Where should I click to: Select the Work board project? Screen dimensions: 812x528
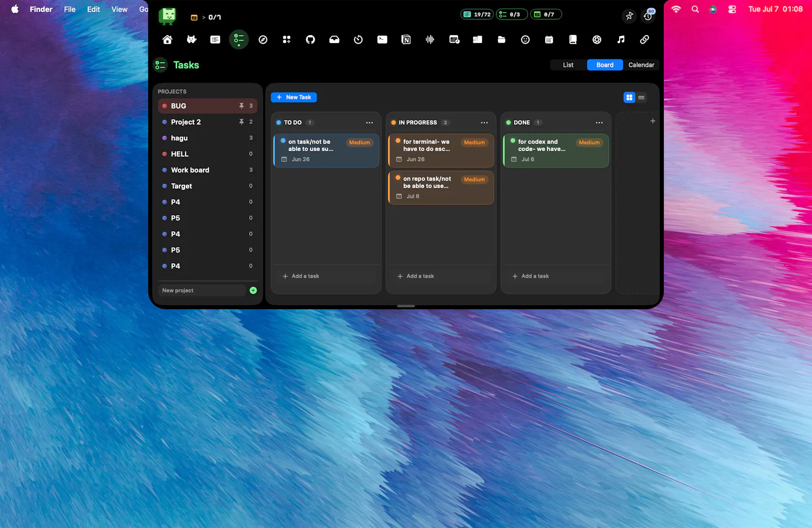point(208,170)
